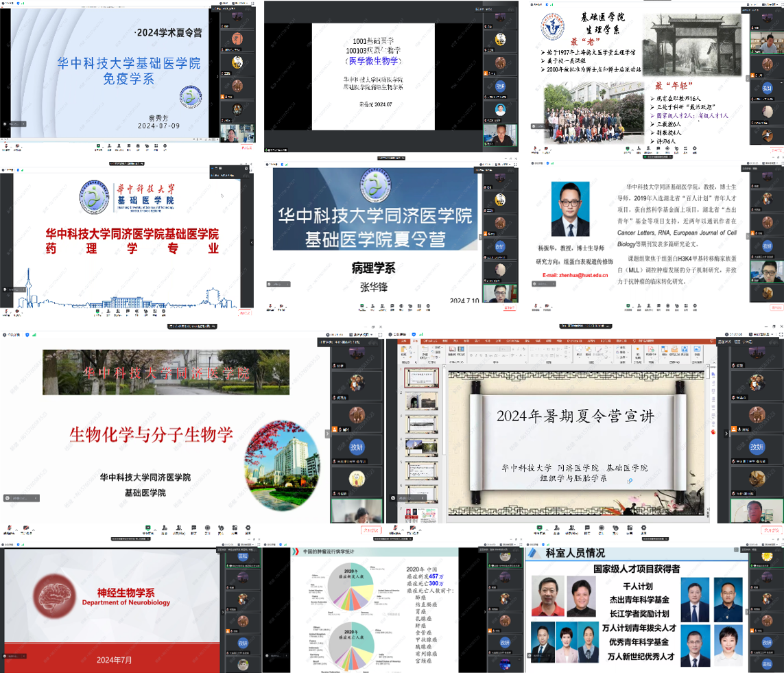This screenshot has height=673, width=784.
Task: Open the highlighted Home tab in PowerPoint ribbon
Action: coord(415,341)
